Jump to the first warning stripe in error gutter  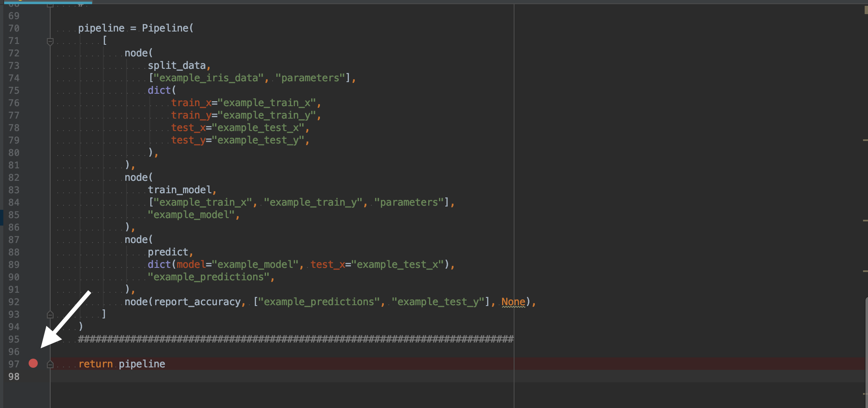coord(865,141)
